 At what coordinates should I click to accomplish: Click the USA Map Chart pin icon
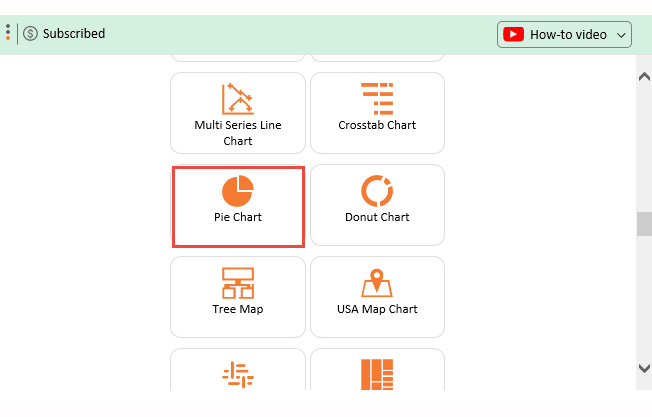(377, 282)
